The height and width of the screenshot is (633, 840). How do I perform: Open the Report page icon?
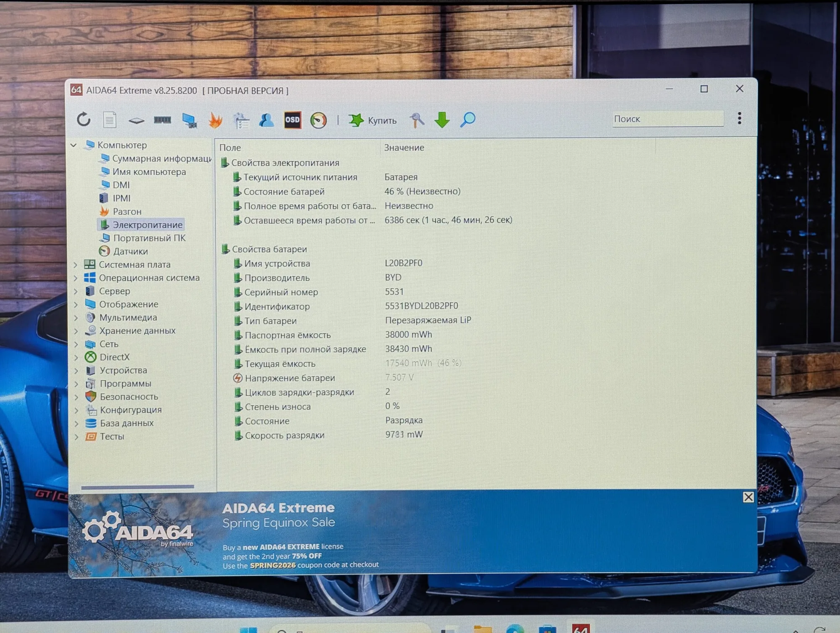pos(110,120)
